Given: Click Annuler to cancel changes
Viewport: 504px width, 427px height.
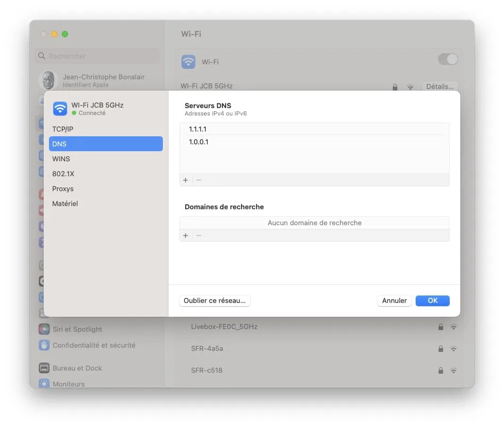Looking at the screenshot, I should (394, 301).
